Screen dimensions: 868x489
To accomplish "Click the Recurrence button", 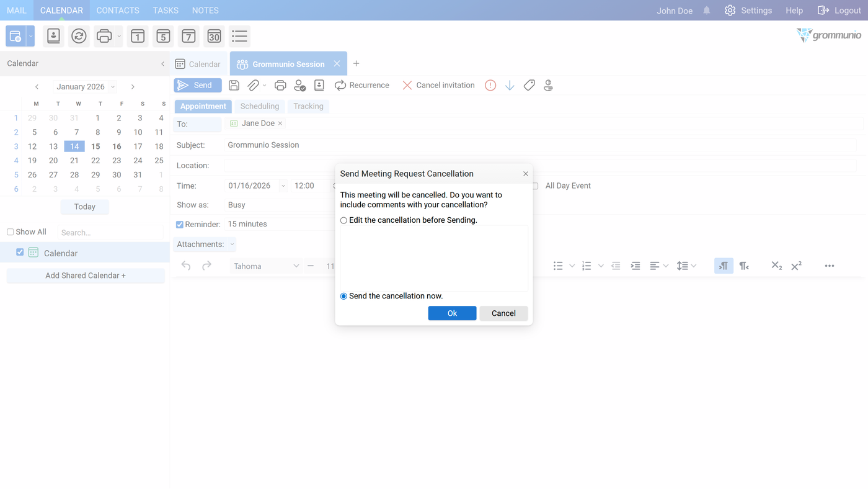I will point(362,86).
